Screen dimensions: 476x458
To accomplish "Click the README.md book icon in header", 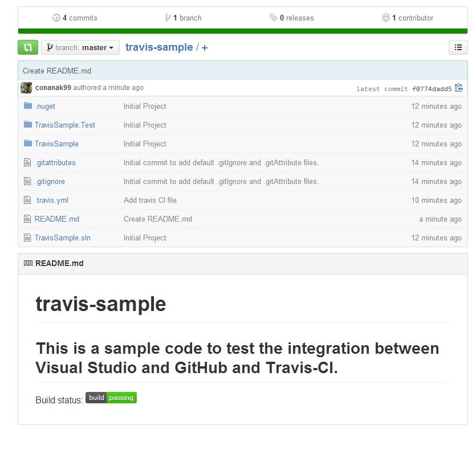I will [28, 264].
